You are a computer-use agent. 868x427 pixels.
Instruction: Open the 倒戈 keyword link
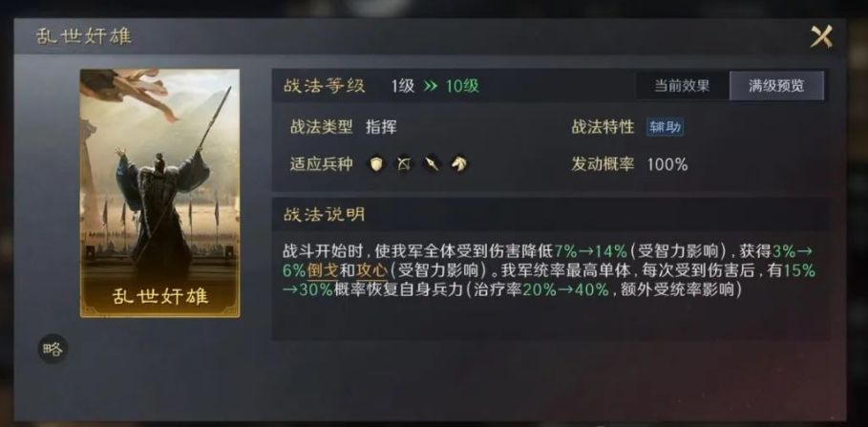point(322,271)
